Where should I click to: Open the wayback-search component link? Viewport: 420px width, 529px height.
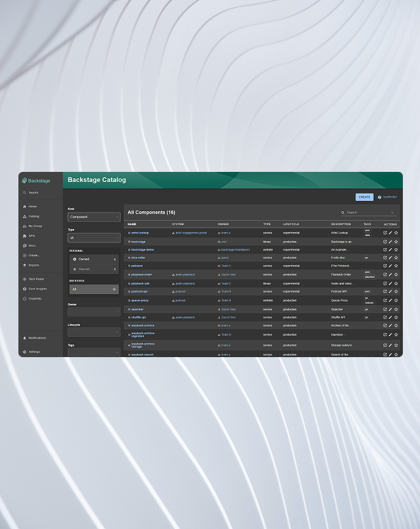142,355
